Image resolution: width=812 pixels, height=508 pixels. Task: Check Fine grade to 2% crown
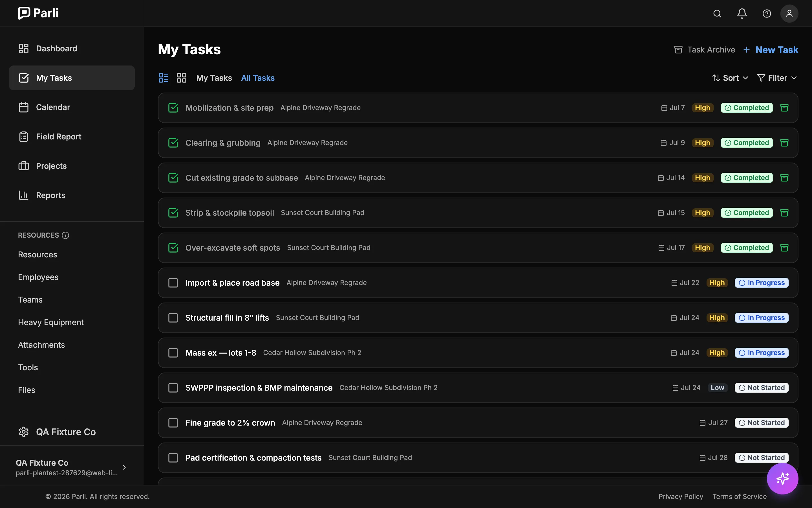[x=173, y=423]
